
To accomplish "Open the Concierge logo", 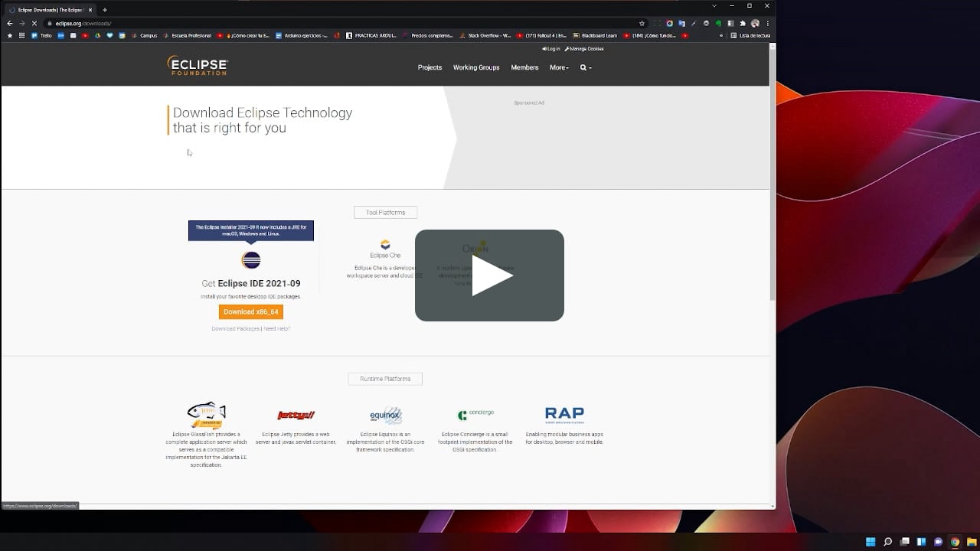I will [475, 414].
